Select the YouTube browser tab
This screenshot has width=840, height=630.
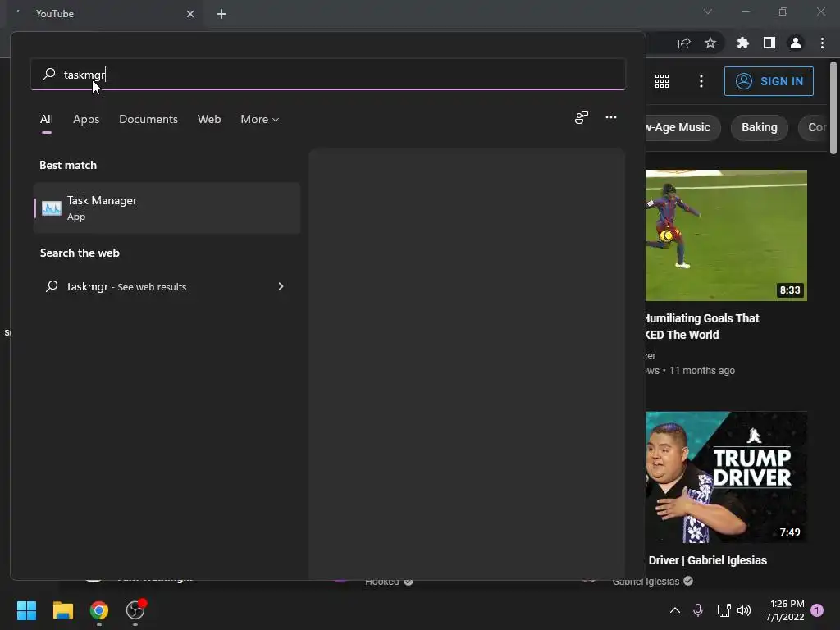coord(104,14)
